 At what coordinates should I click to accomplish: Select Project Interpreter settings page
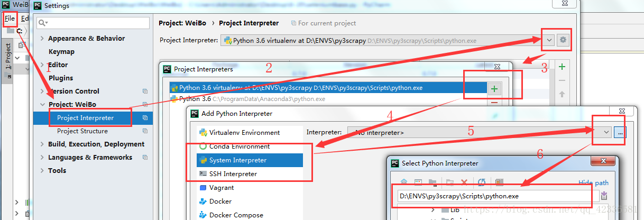click(85, 118)
